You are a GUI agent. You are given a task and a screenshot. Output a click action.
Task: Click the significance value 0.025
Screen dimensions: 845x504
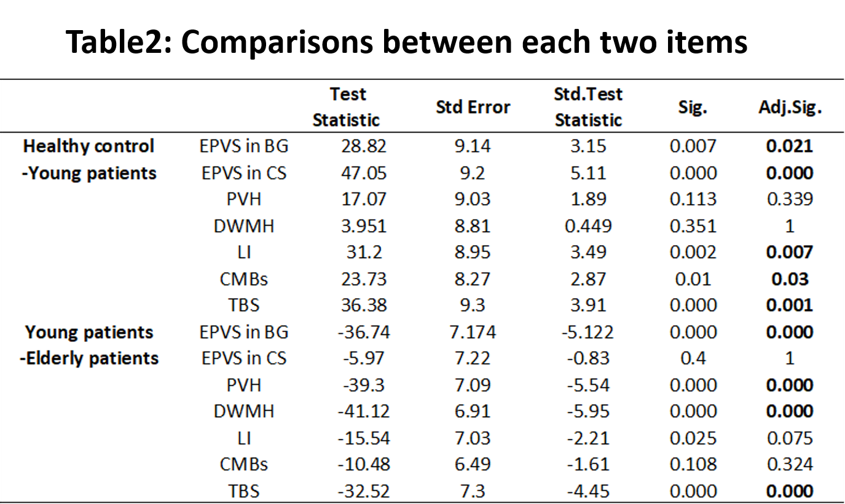point(693,438)
